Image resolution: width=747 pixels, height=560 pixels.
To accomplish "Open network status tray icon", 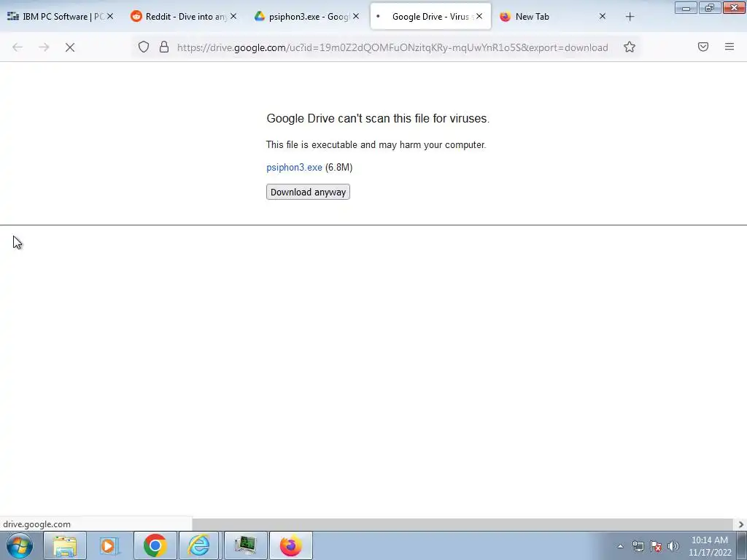I will tap(638, 546).
